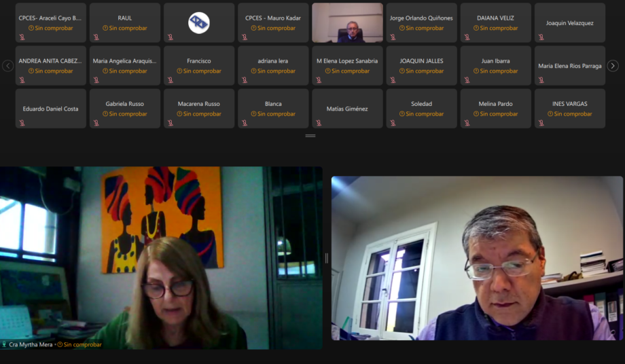
Task: Select Cra Myrtha Mera's video feed
Action: [161, 257]
